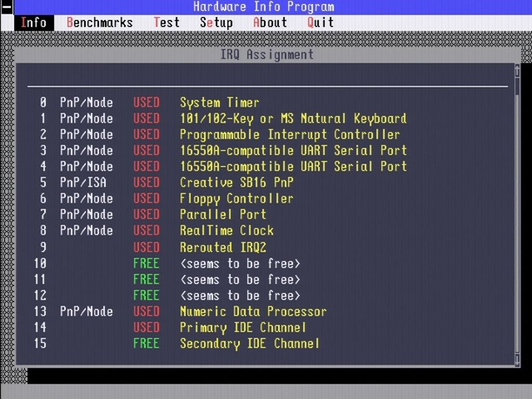
Task: Click the system menu box at top-left
Action: pyautogui.click(x=7, y=7)
